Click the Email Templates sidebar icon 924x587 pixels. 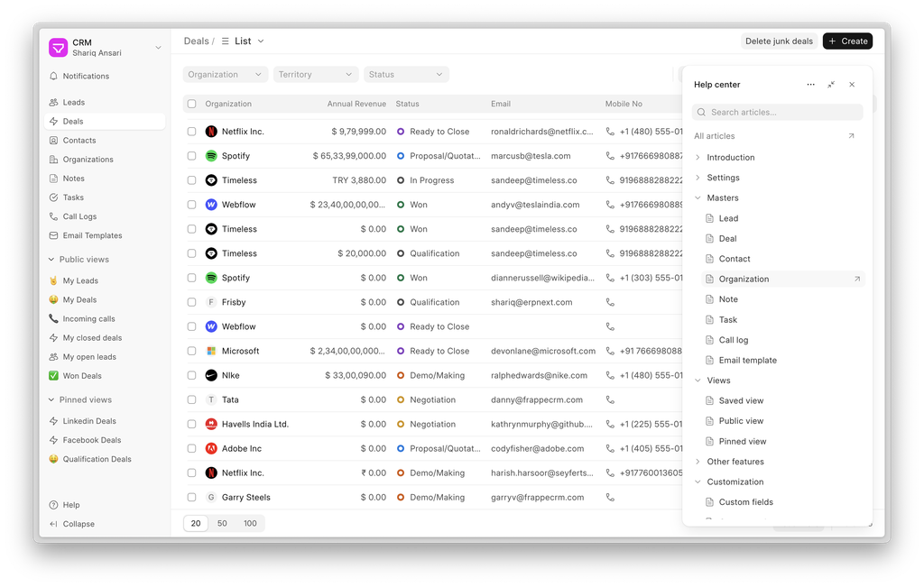[54, 236]
